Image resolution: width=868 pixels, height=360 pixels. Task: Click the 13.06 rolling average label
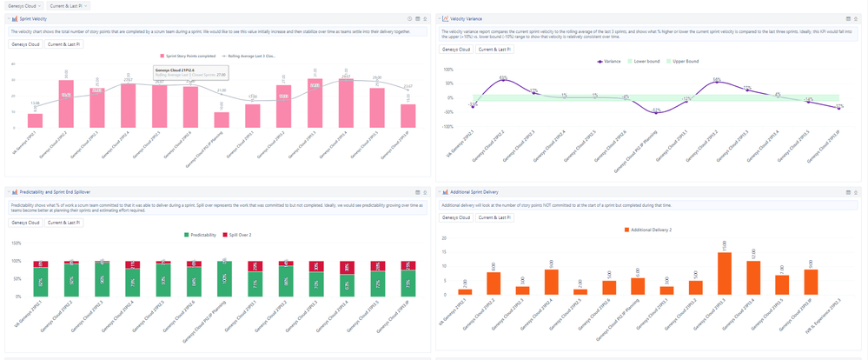(35, 103)
